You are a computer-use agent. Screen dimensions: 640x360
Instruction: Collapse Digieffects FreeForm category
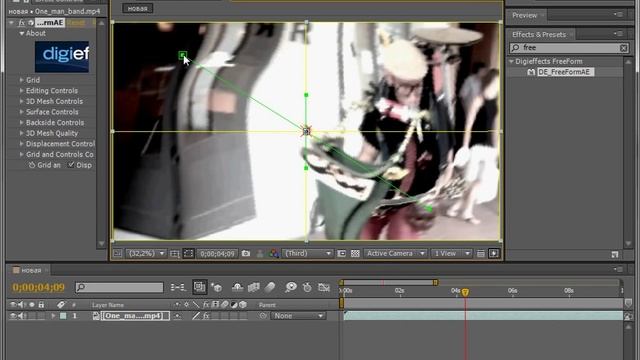point(511,61)
